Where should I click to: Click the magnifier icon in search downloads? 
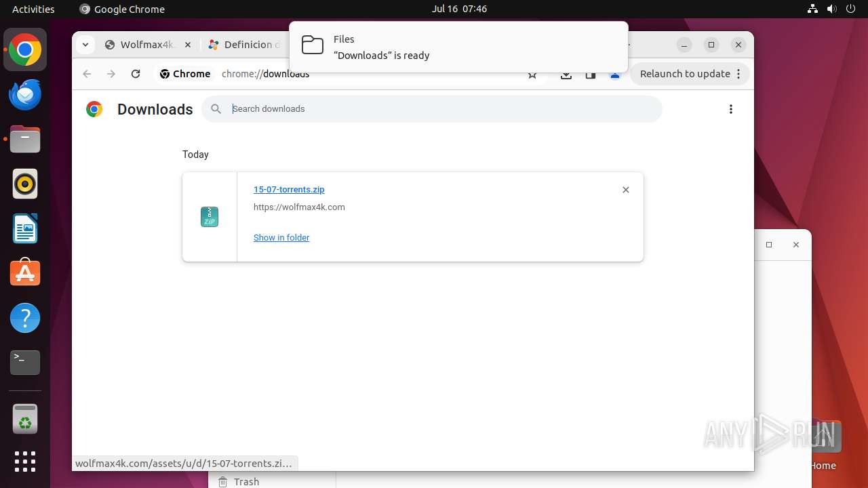[x=216, y=109]
